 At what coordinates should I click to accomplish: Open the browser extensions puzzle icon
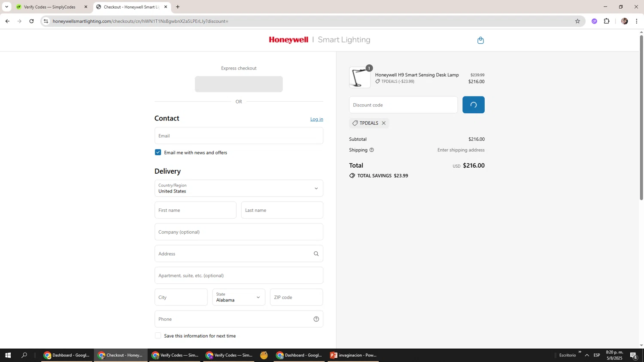pos(607,21)
